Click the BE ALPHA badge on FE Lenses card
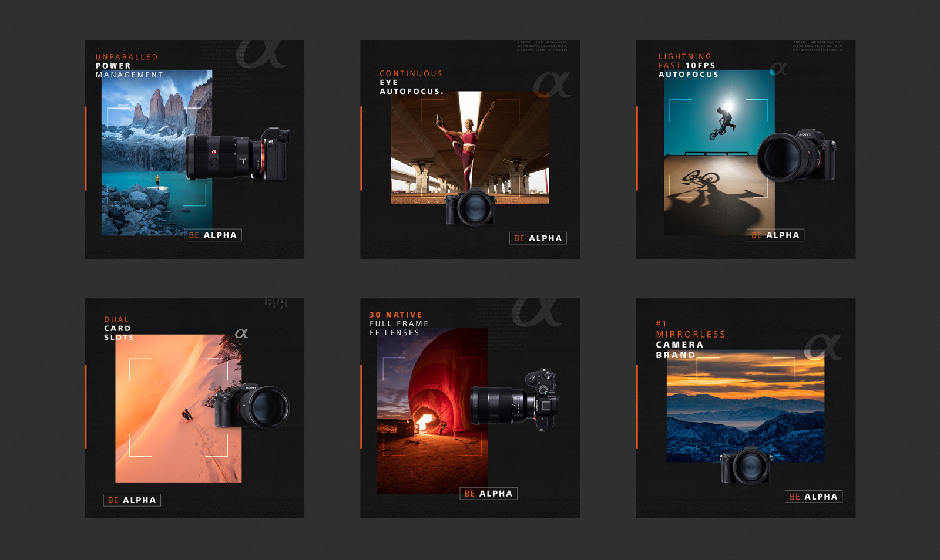Viewport: 940px width, 560px height. [x=488, y=494]
